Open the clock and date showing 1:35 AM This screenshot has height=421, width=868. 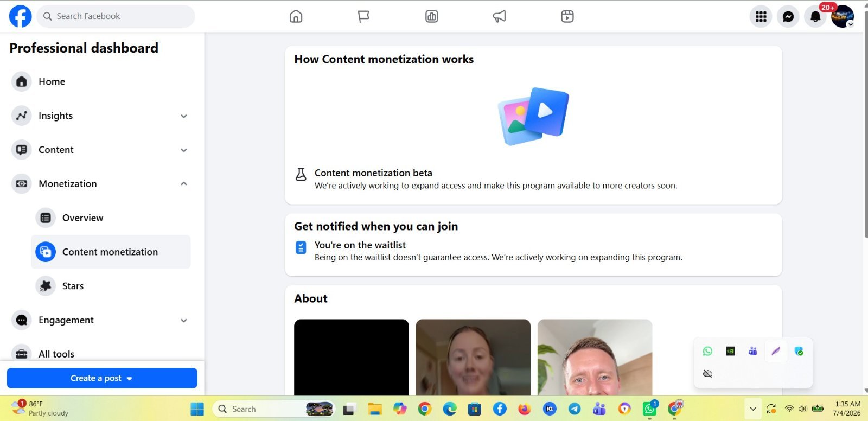847,409
